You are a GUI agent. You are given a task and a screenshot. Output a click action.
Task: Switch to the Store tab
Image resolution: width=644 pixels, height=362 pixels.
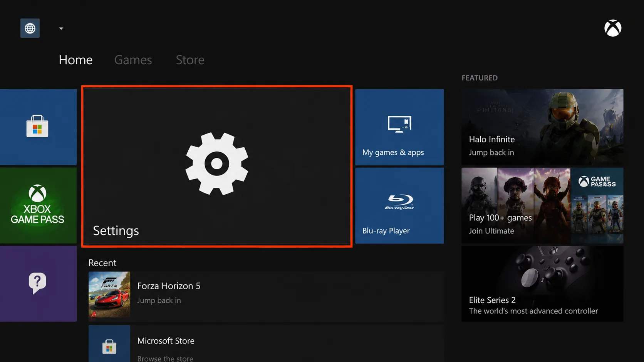[190, 60]
